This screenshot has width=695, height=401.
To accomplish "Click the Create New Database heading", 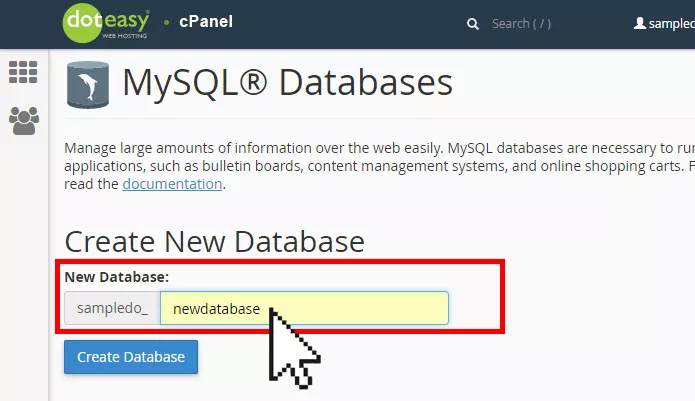I will 215,242.
